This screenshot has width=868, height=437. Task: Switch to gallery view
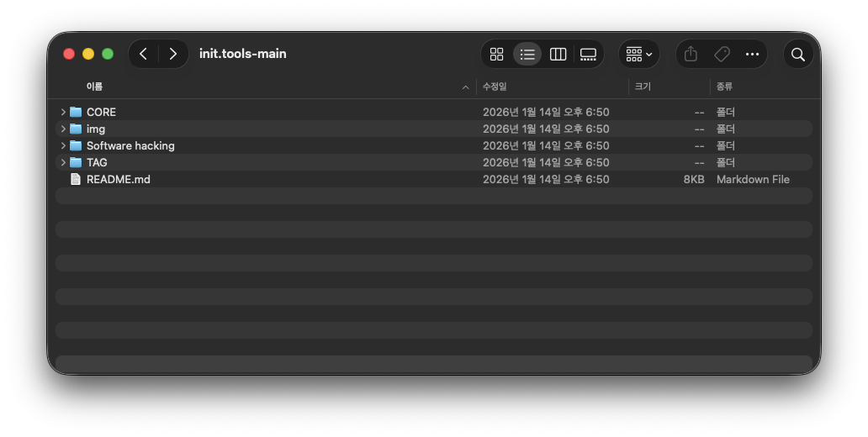point(588,54)
